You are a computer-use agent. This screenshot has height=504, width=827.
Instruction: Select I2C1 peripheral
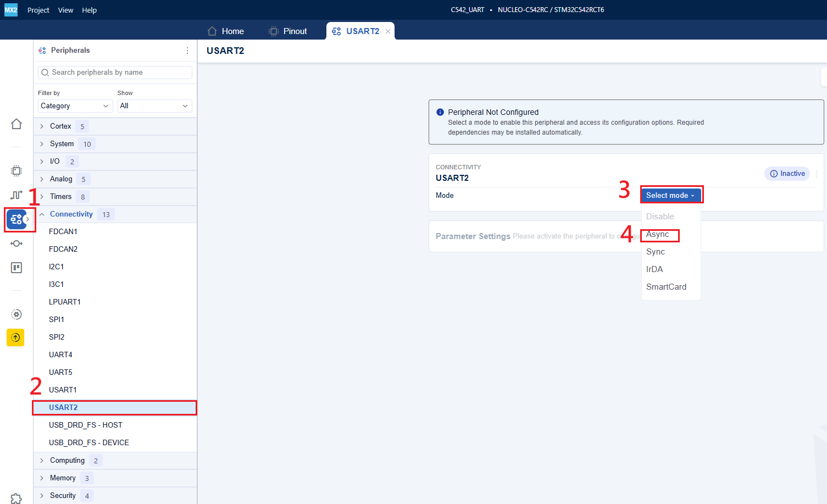115,267
